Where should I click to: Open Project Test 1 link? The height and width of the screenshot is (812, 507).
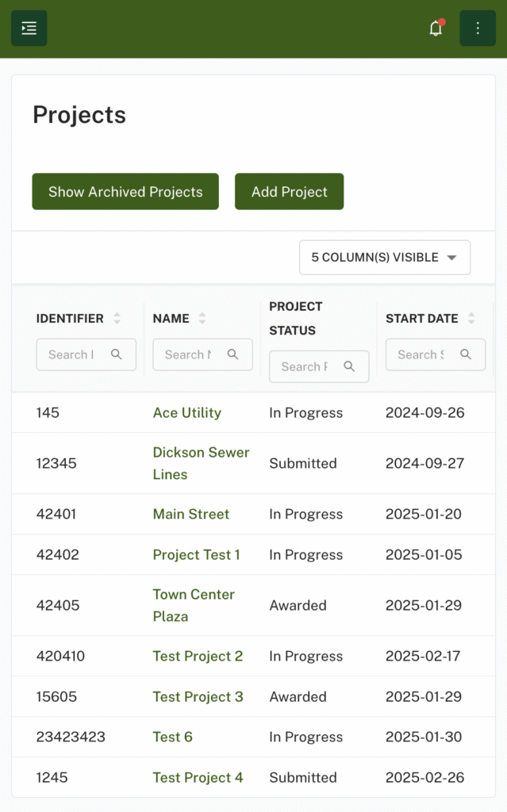pyautogui.click(x=197, y=554)
